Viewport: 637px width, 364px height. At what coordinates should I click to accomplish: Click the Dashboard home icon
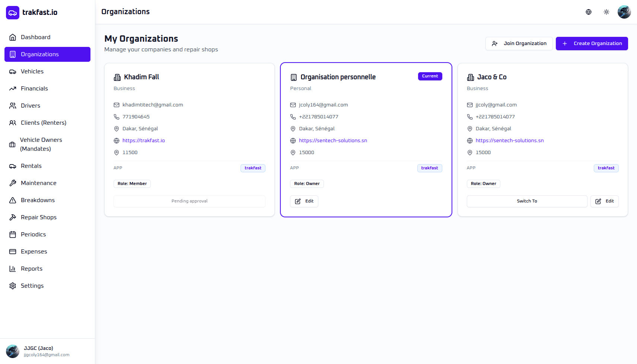(13, 37)
